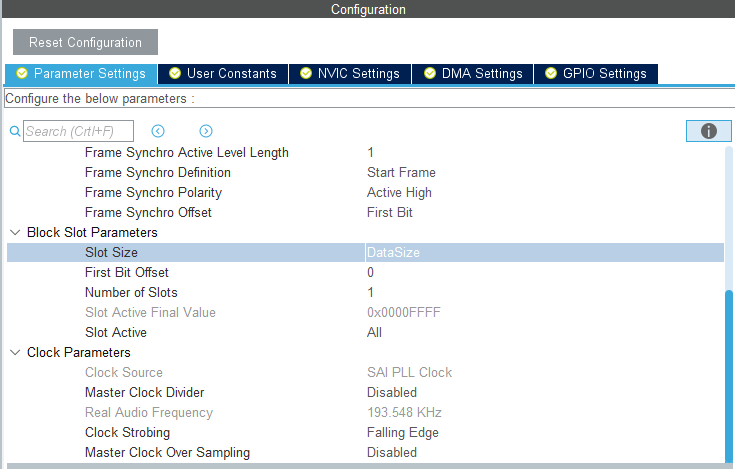Go to previous search result arrow
Viewport: 735px width, 469px height.
coord(158,131)
